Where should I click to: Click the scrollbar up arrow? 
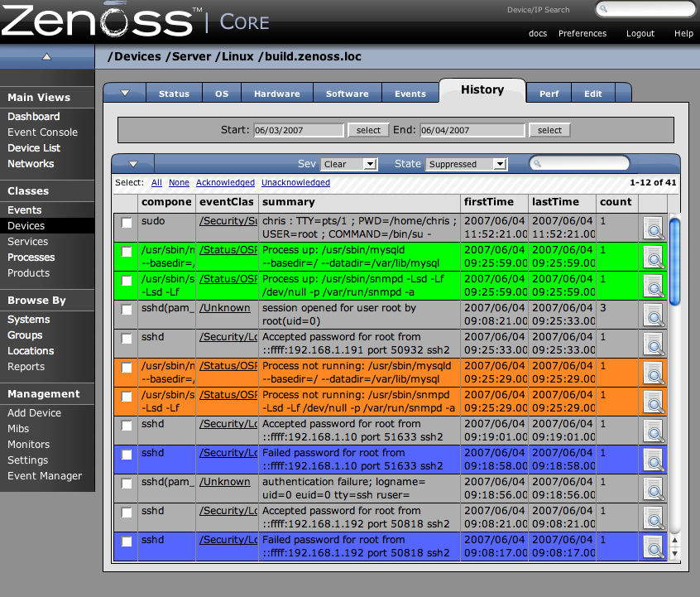[x=675, y=540]
